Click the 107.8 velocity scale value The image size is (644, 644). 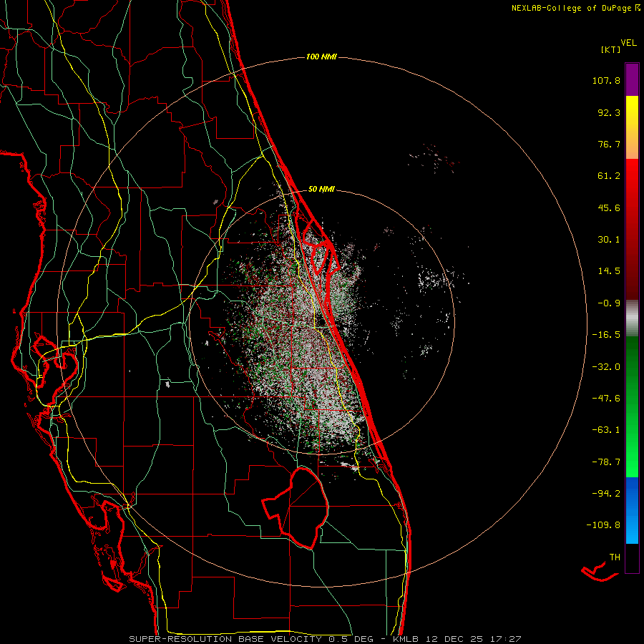pos(606,80)
